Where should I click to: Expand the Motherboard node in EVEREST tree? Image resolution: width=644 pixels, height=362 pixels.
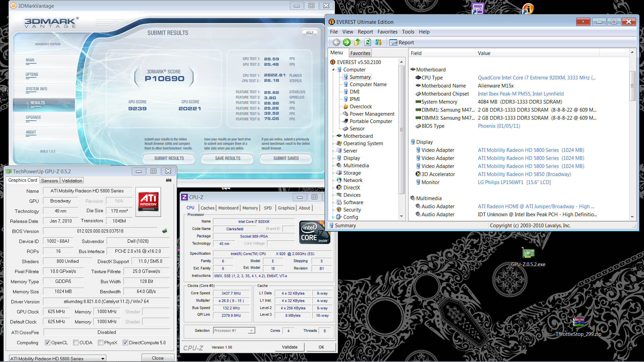333,136
